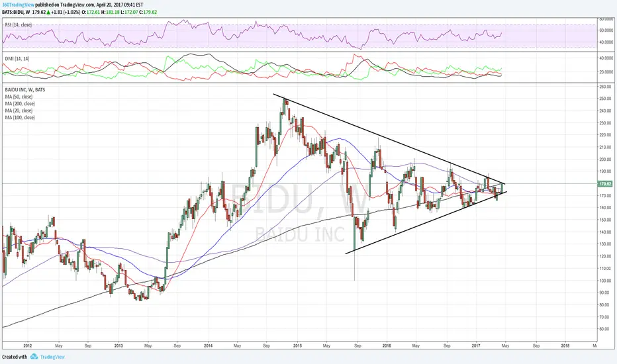
Task: Click the 2012 label on time axis
Action: (28, 346)
